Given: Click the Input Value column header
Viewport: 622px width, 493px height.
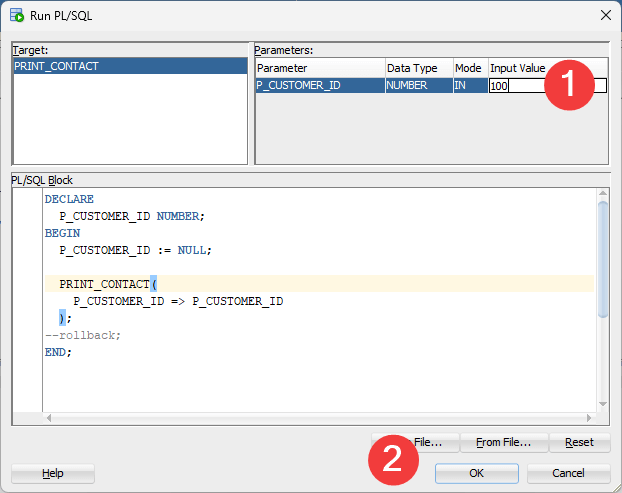Looking at the screenshot, I should click(x=548, y=68).
